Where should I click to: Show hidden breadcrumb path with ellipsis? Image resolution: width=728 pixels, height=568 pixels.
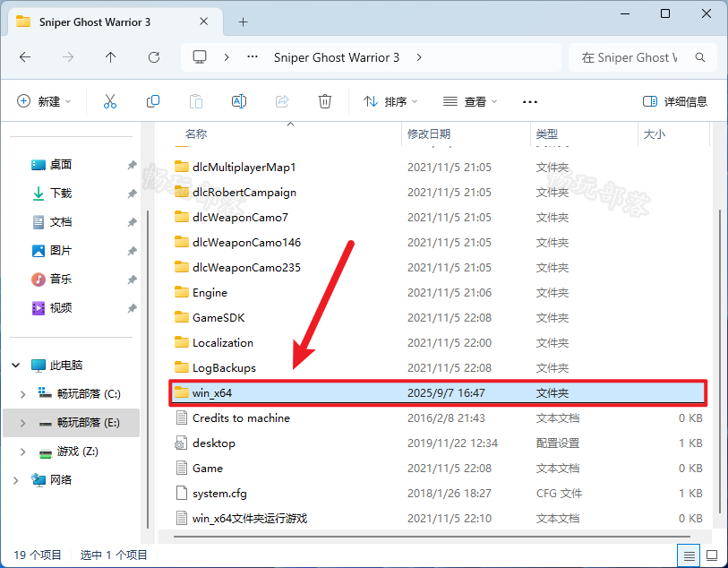[x=253, y=57]
